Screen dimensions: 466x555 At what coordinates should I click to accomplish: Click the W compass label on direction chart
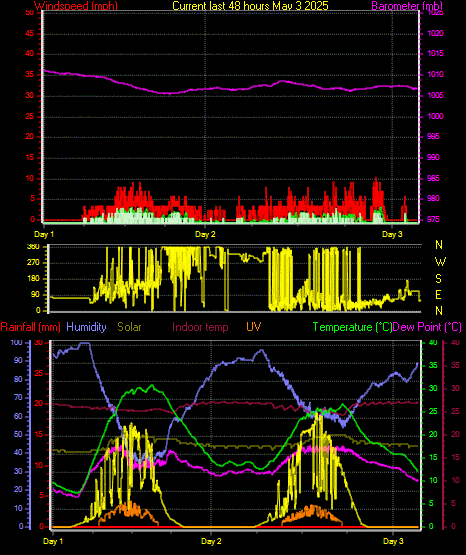(x=440, y=262)
